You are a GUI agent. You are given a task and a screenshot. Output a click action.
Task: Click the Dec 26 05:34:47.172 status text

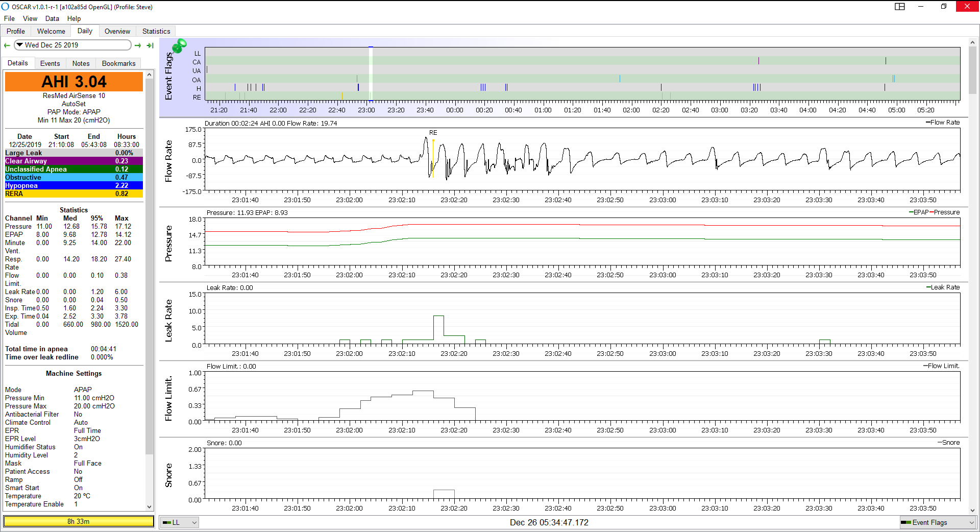point(549,522)
